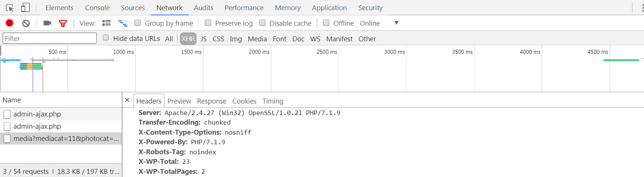Screen dimensions: 644x177
Task: Check the Preserve log option
Action: 208,23
